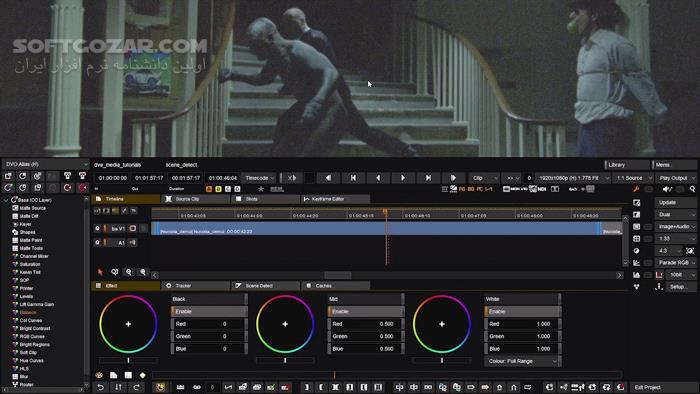
Task: Switch to the Shots tab
Action: [x=265, y=199]
